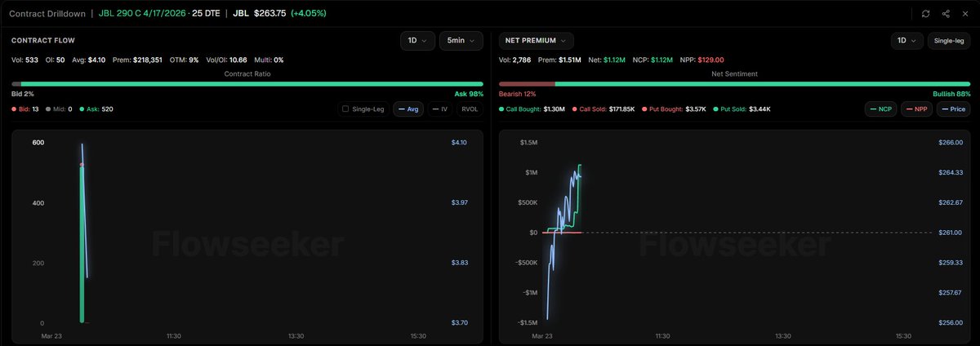Open the 5min interval dropdown

(461, 40)
